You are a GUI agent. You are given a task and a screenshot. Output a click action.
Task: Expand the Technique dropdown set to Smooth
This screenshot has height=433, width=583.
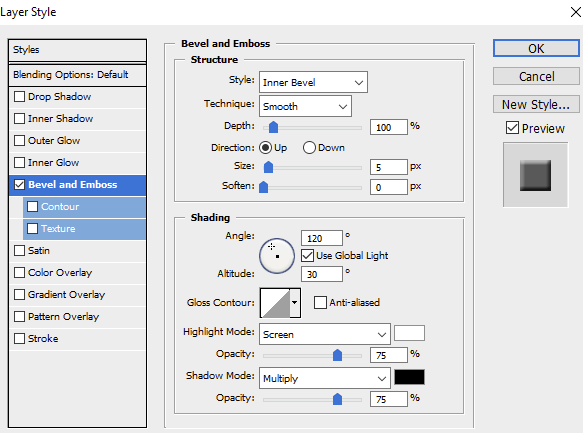tap(305, 106)
